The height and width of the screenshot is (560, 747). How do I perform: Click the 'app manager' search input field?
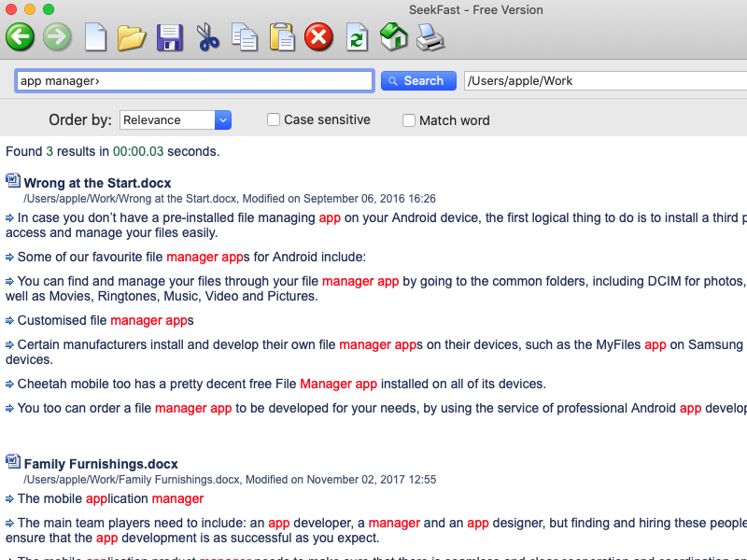194,81
